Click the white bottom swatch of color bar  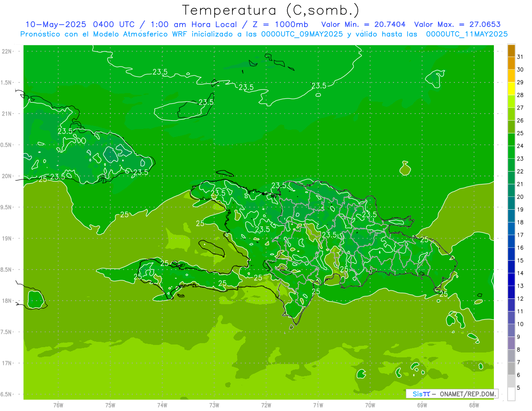(511, 394)
